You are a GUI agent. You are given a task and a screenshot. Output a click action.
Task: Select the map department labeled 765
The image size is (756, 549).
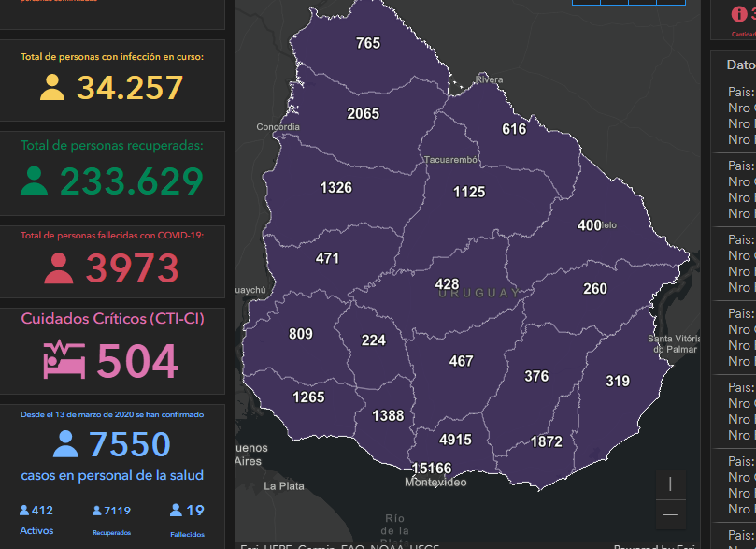coord(368,43)
